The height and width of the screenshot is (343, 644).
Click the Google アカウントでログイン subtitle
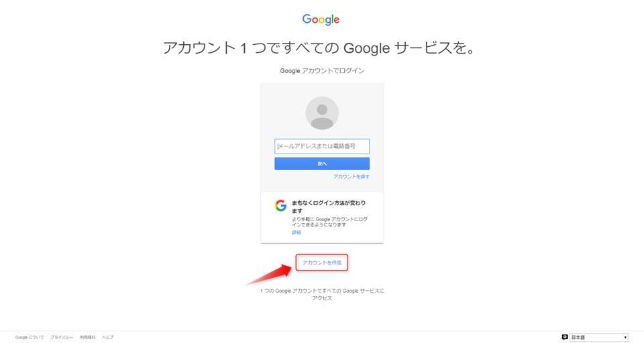pyautogui.click(x=322, y=70)
